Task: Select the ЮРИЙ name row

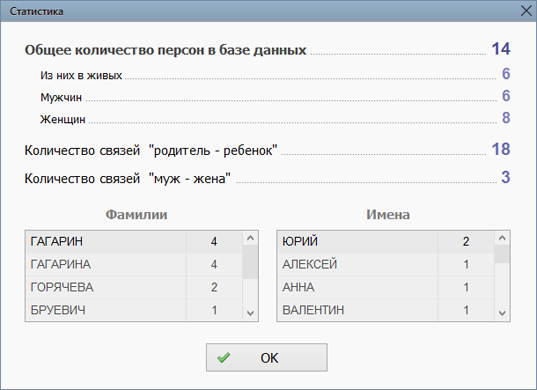Action: (386, 242)
